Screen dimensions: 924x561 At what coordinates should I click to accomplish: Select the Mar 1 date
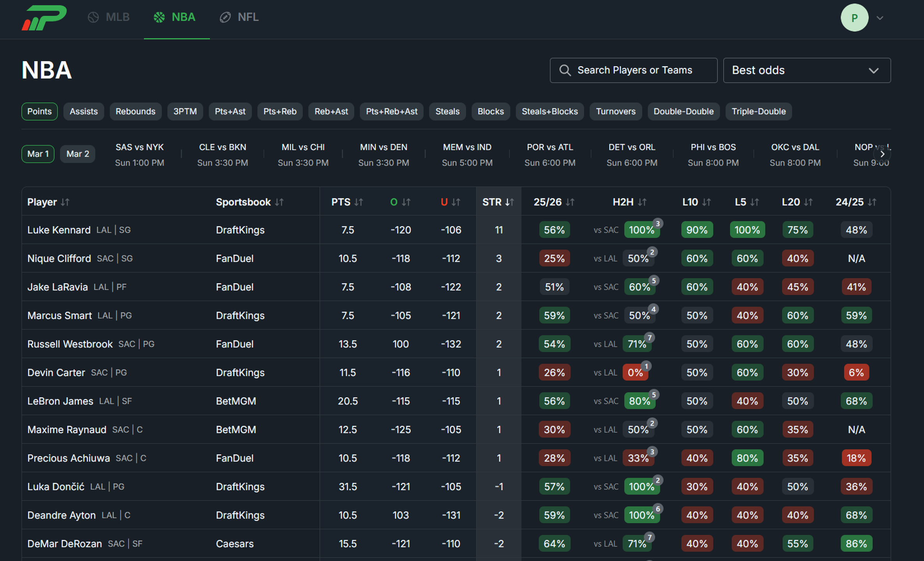click(x=38, y=154)
